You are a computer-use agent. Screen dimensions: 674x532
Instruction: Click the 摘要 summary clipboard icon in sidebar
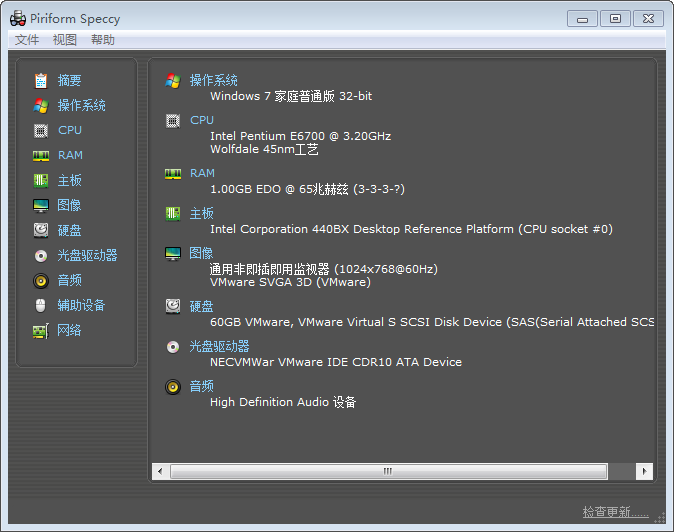click(x=41, y=81)
